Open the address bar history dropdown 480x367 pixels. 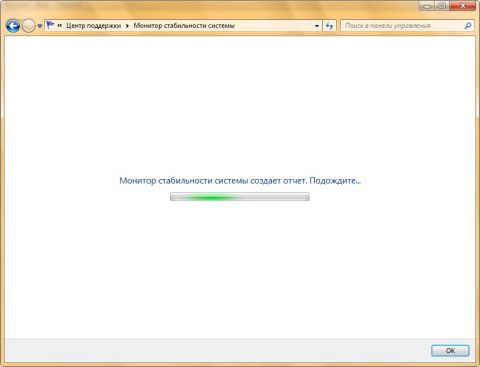click(317, 26)
